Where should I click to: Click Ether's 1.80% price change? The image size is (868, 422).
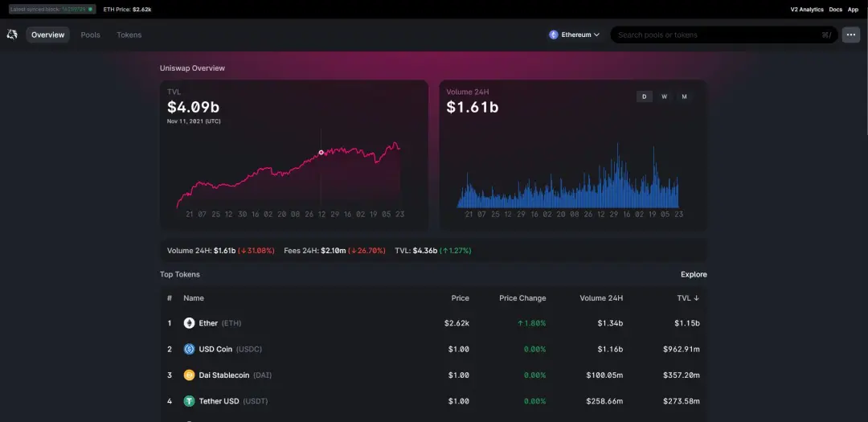(x=531, y=323)
